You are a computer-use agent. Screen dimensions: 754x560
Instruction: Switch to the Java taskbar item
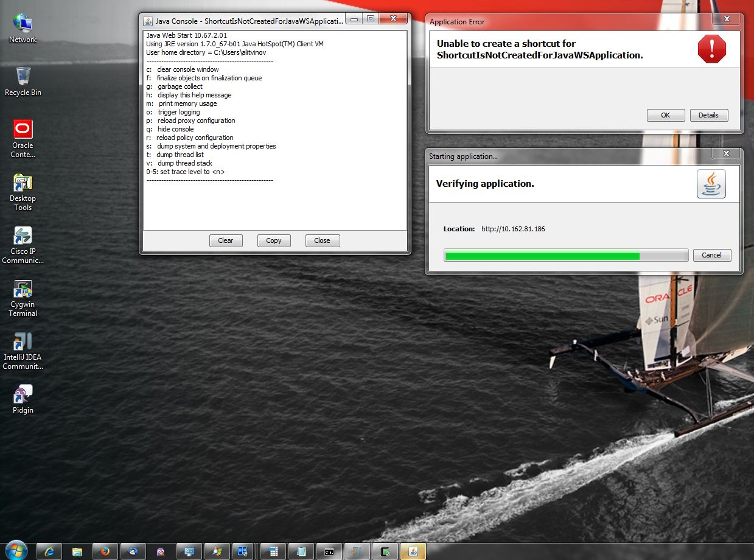(413, 551)
